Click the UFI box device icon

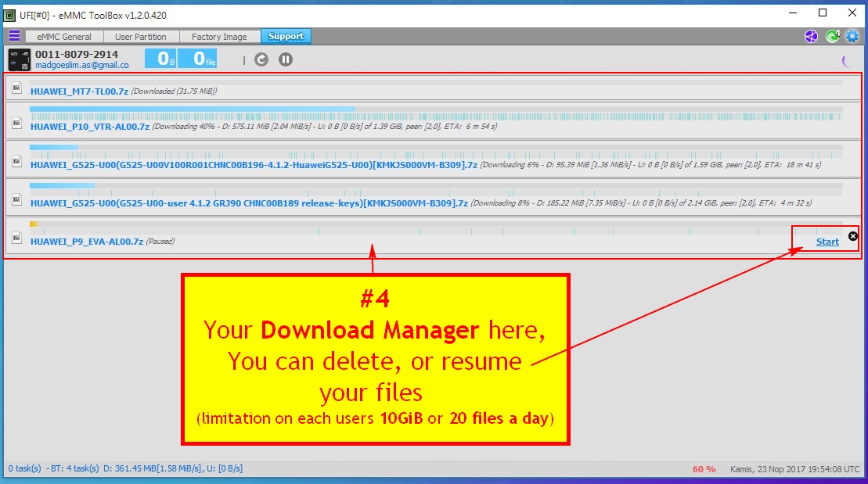(x=20, y=59)
